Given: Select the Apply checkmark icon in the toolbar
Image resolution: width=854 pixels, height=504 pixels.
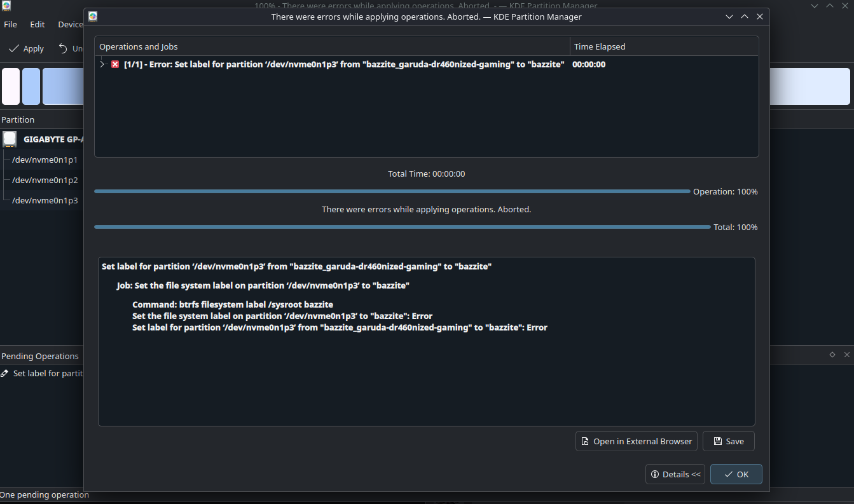Looking at the screenshot, I should (15, 48).
